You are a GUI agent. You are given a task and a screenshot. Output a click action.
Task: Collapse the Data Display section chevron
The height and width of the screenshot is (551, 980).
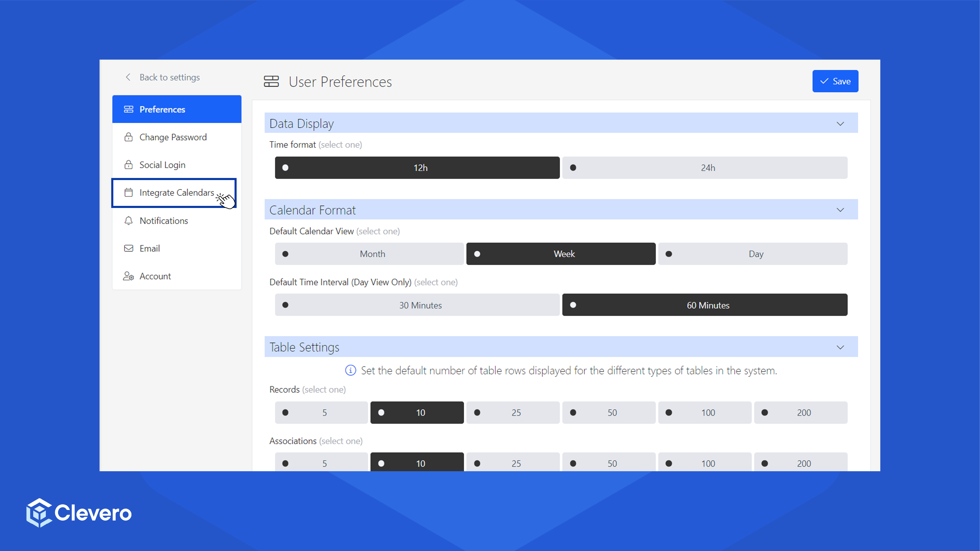click(x=840, y=124)
